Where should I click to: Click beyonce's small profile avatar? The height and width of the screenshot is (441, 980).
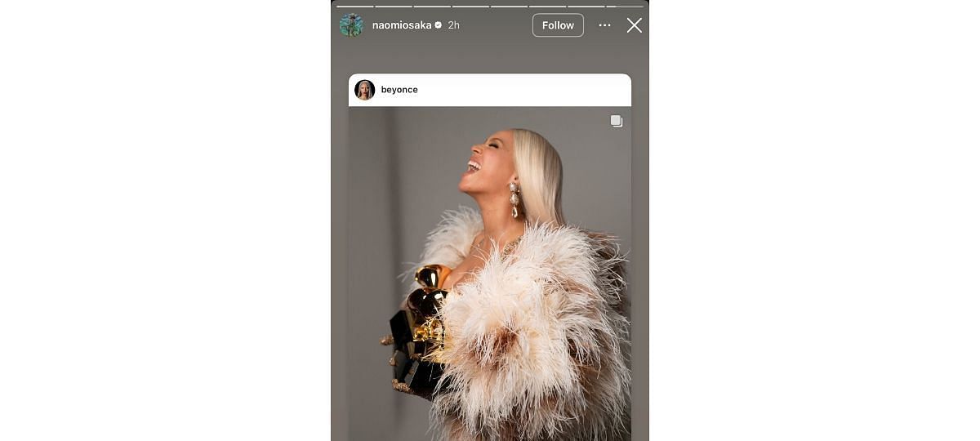(x=365, y=90)
